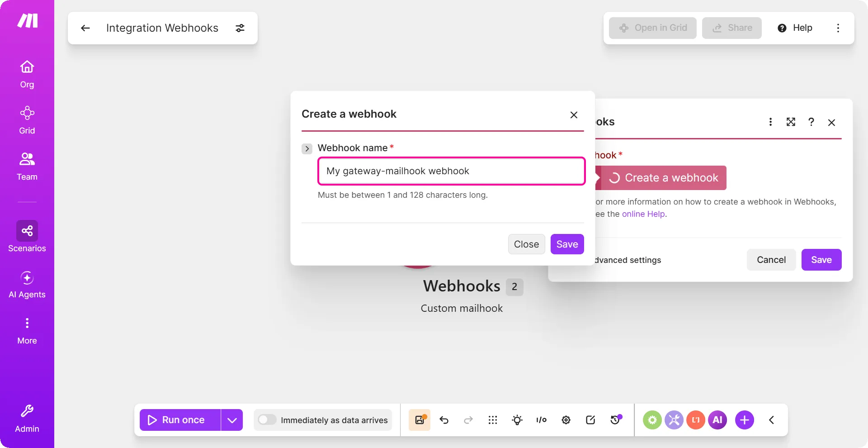Open scenario inputs and outputs
The image size is (868, 448).
click(542, 420)
